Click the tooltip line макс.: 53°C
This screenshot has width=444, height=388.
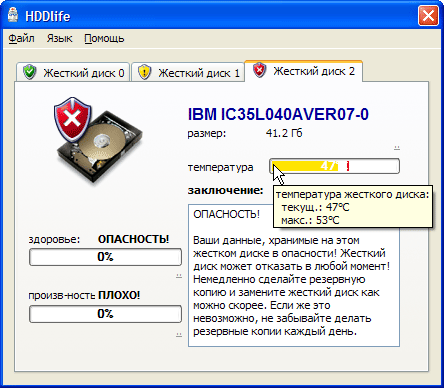click(310, 220)
